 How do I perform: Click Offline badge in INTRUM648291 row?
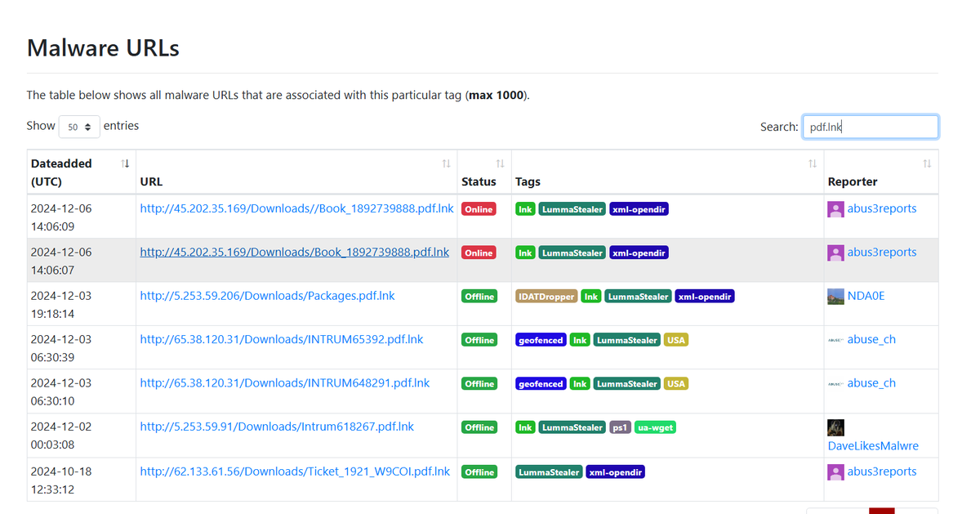[x=479, y=383]
